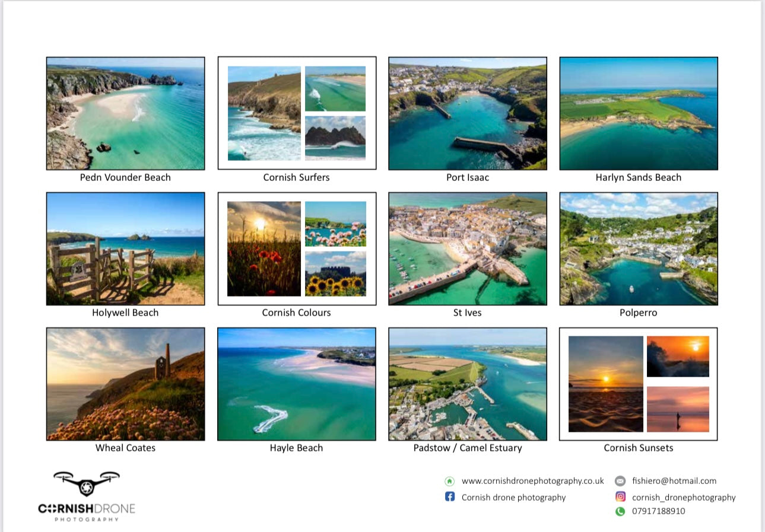Click the Pedn Vounder Beach caption
Screen dimensions: 765x532
click(125, 177)
